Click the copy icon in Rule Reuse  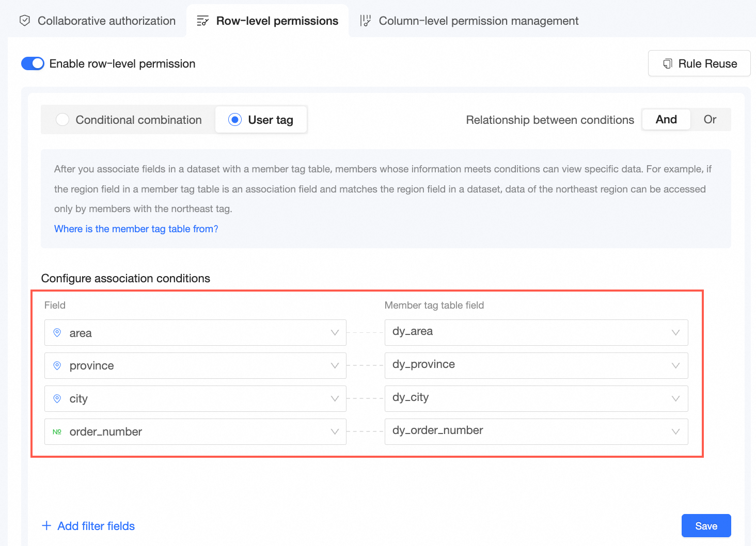point(668,63)
